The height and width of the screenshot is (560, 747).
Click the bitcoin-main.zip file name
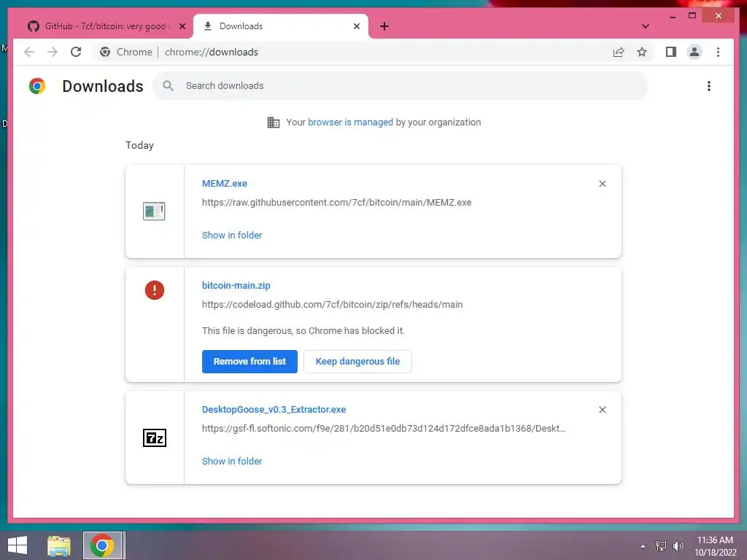click(236, 286)
